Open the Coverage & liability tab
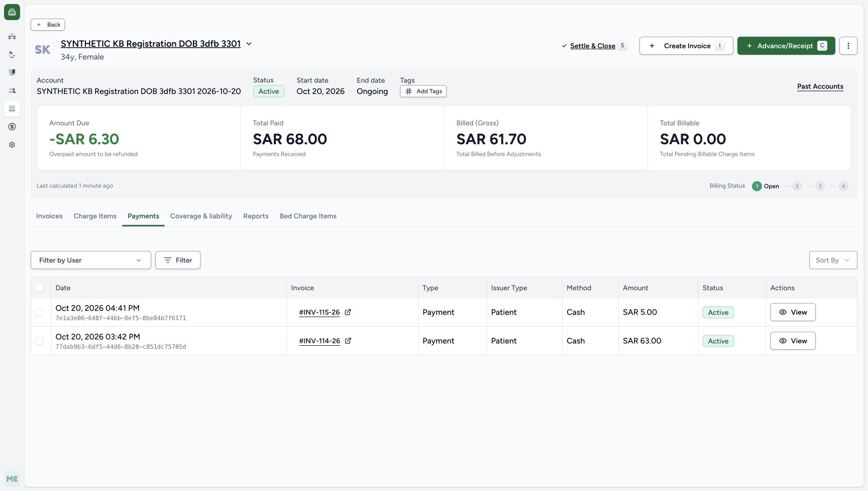The image size is (868, 491). (x=201, y=216)
